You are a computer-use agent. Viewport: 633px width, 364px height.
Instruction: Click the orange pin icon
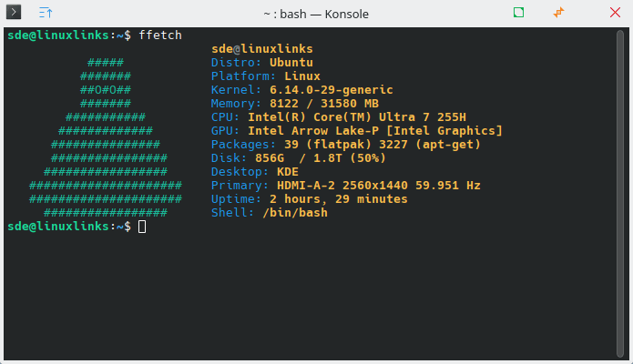coord(558,13)
